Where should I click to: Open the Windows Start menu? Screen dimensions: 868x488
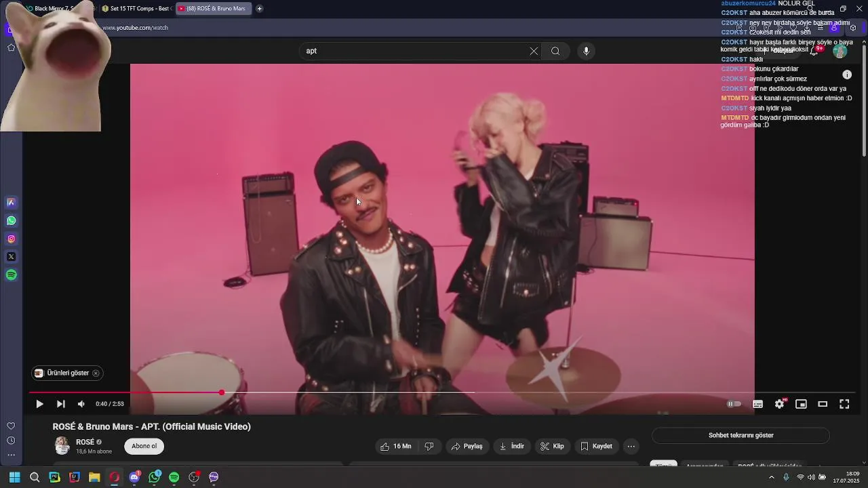click(x=14, y=477)
